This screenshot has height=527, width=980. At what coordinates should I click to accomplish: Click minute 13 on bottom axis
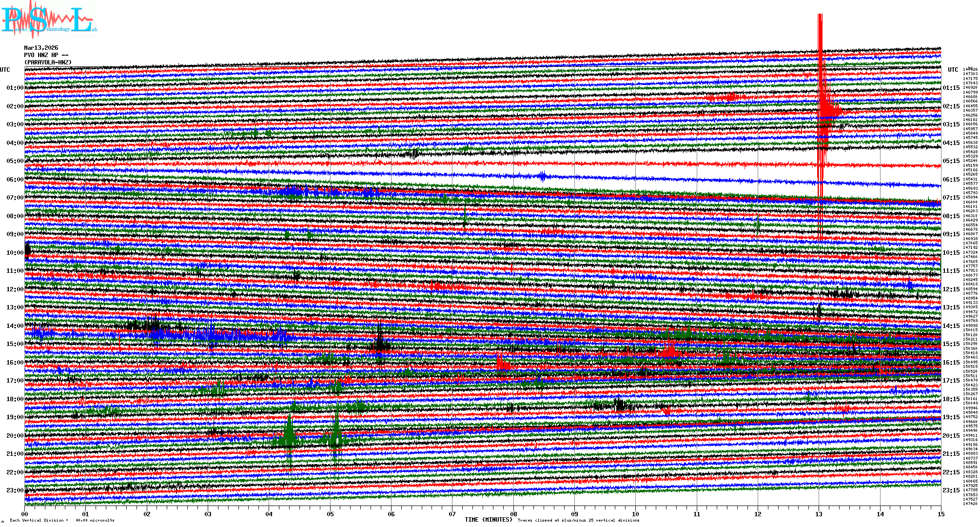pos(819,514)
